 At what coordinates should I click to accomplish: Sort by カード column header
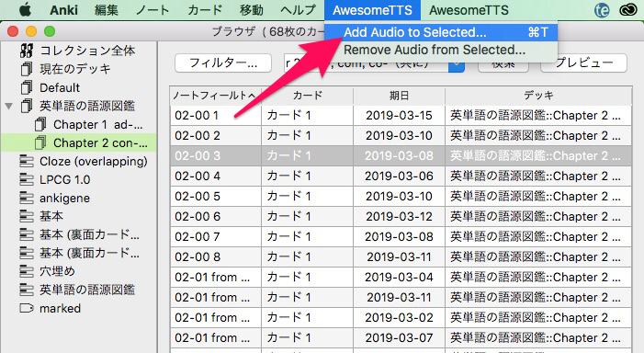[307, 96]
